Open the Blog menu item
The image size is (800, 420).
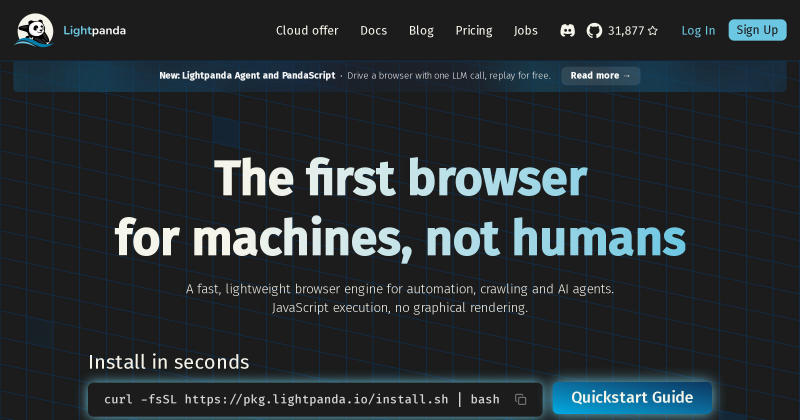click(x=421, y=31)
